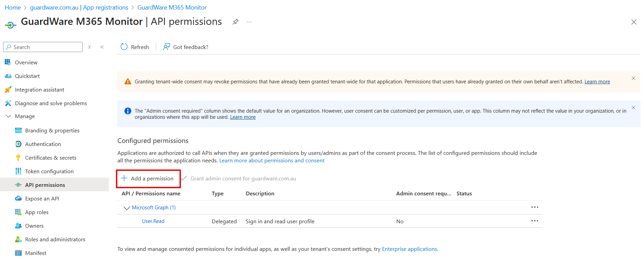Collapse the Manage section in sidebar
The width and height of the screenshot is (644, 259).
click(9, 116)
